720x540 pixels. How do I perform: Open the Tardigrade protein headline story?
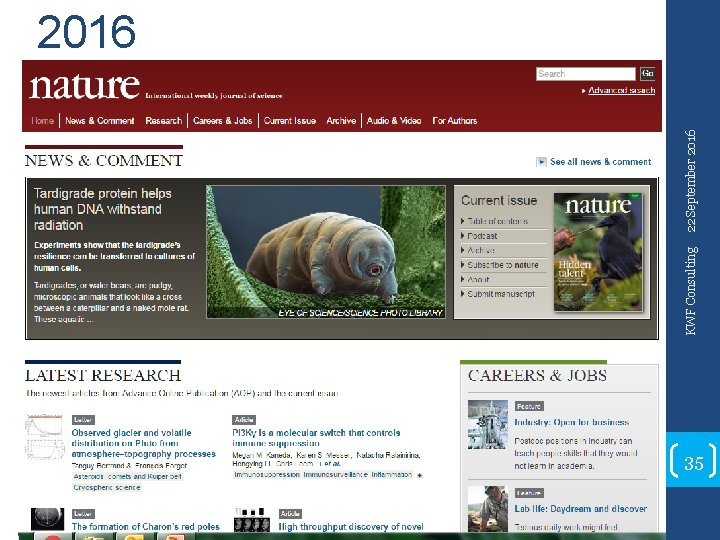pos(102,209)
